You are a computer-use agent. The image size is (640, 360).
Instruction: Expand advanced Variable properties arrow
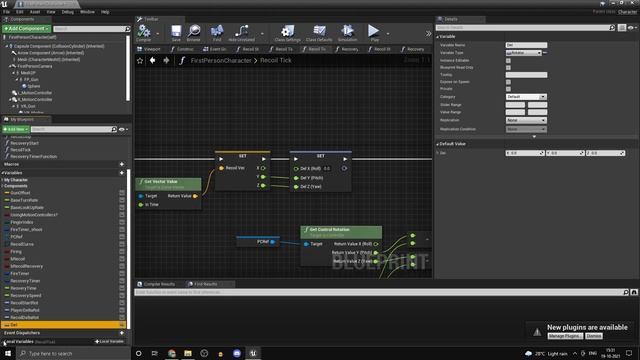pos(534,137)
